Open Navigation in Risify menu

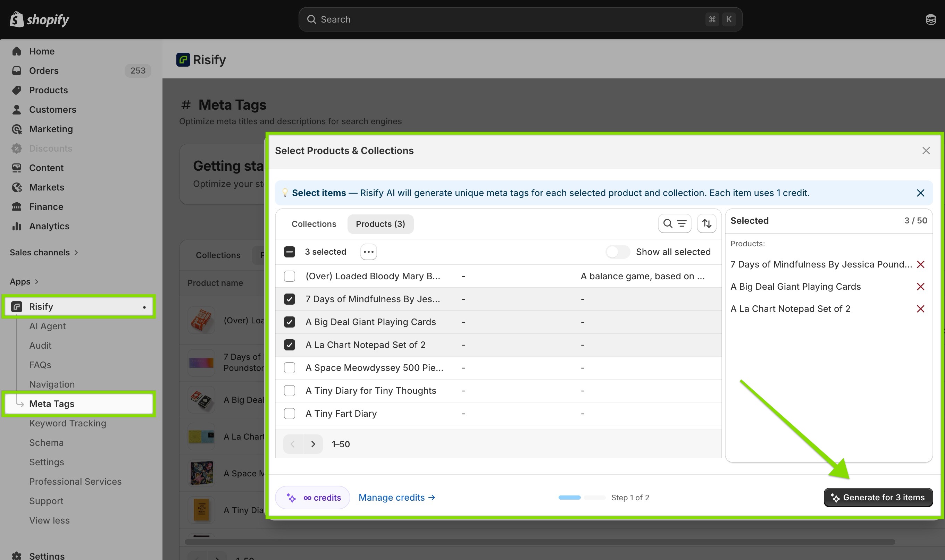pyautogui.click(x=52, y=384)
